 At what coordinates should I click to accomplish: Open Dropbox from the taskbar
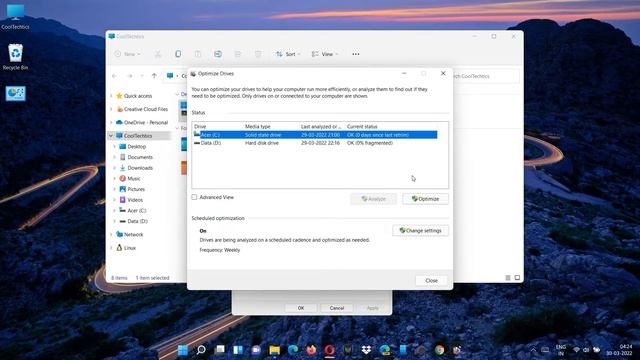pos(366,350)
